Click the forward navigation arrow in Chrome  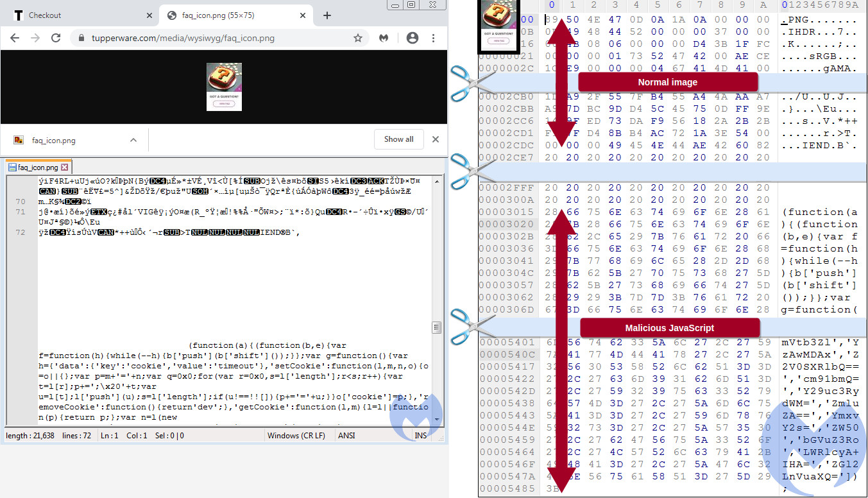point(35,39)
